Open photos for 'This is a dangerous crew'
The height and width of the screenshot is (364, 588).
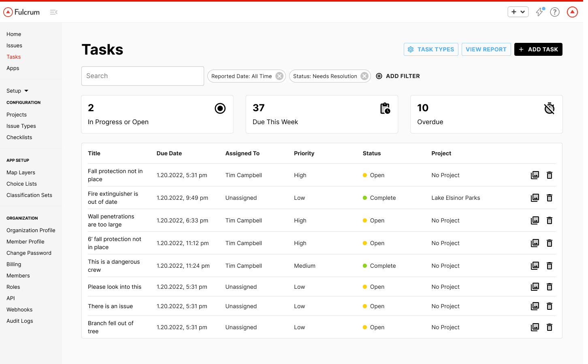pos(535,266)
